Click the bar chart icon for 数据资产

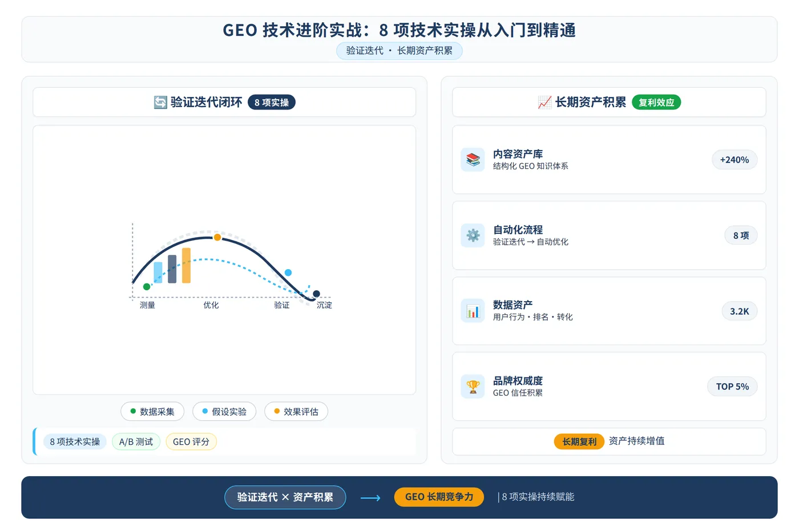point(473,311)
